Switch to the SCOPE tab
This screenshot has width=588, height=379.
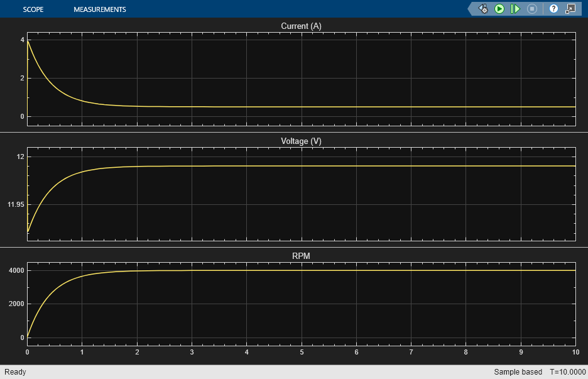tap(33, 9)
